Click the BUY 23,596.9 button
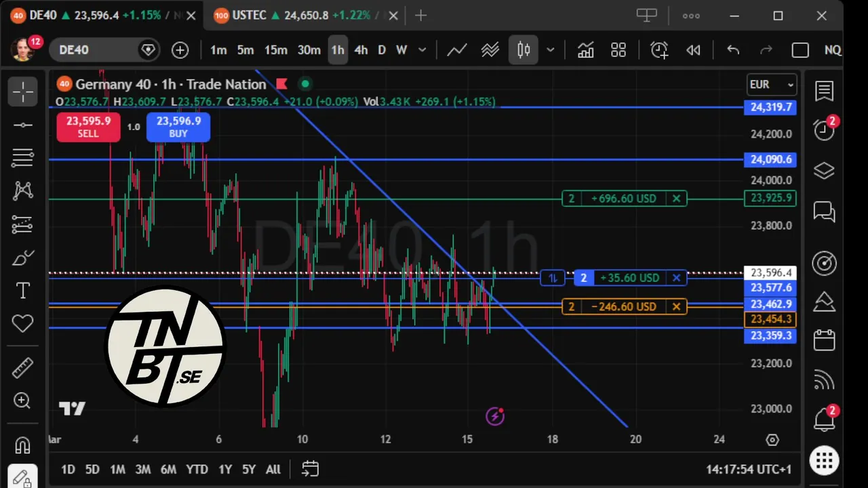This screenshot has height=488, width=868. coord(178,127)
